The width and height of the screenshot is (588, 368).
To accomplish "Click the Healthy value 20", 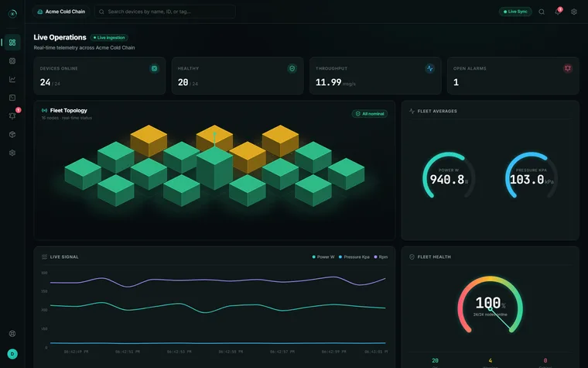I will tap(183, 82).
